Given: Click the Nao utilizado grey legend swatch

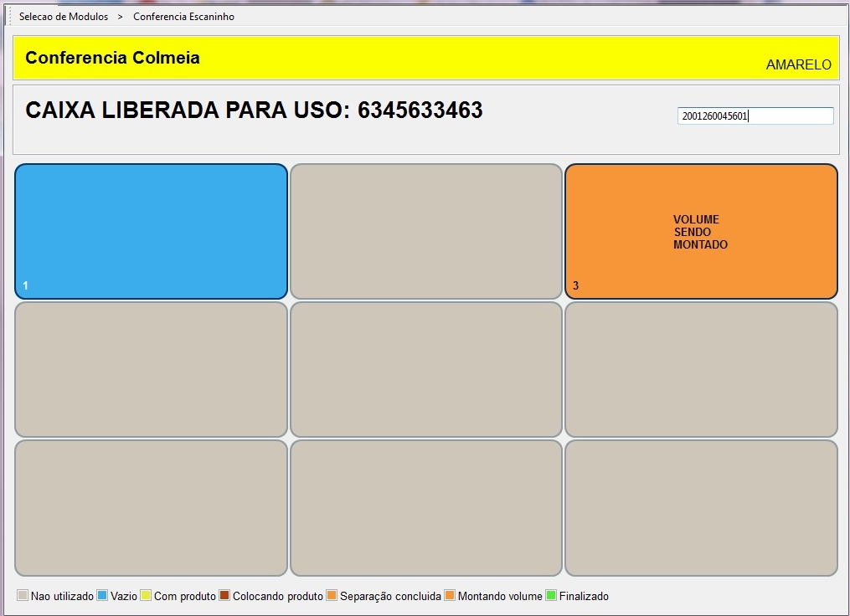Looking at the screenshot, I should pyautogui.click(x=23, y=595).
